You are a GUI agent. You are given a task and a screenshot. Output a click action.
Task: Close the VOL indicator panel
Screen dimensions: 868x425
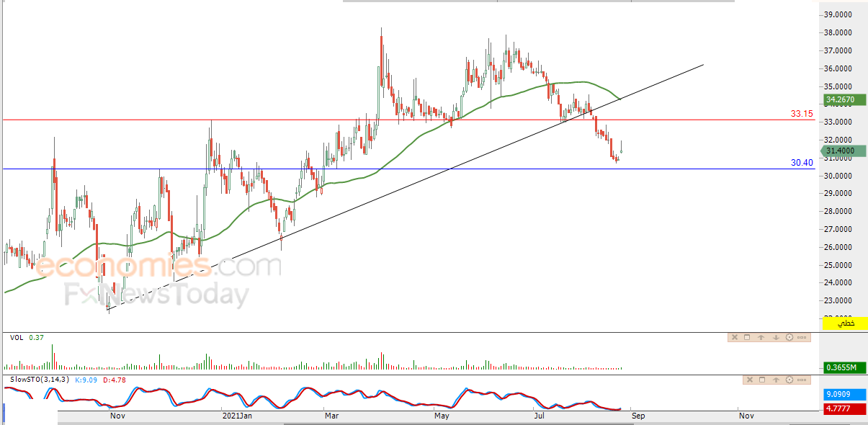(735, 337)
